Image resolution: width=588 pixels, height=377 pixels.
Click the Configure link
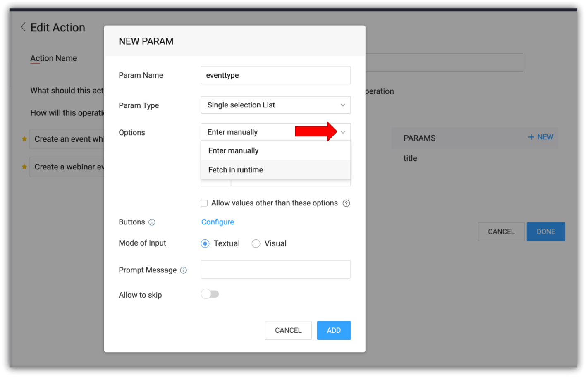[218, 222]
